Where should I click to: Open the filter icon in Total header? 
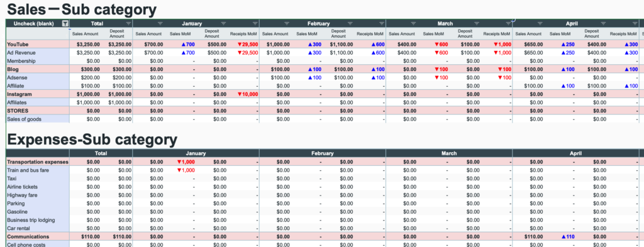128,23
